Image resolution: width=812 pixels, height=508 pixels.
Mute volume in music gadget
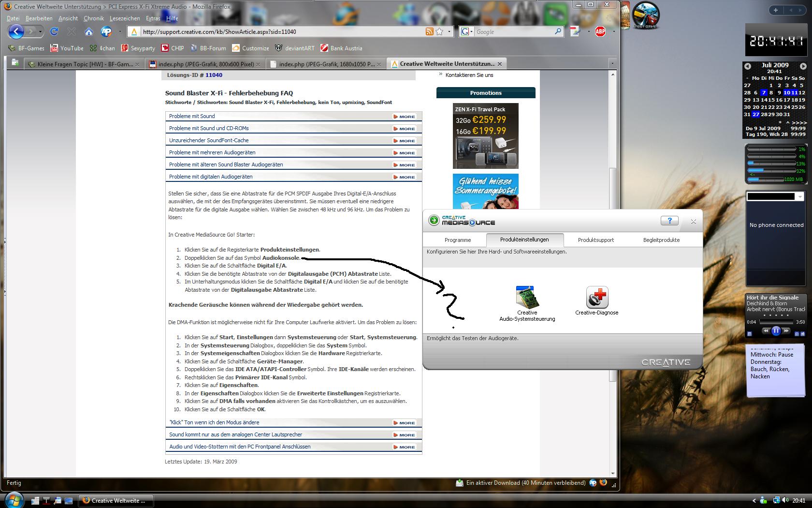803,334
